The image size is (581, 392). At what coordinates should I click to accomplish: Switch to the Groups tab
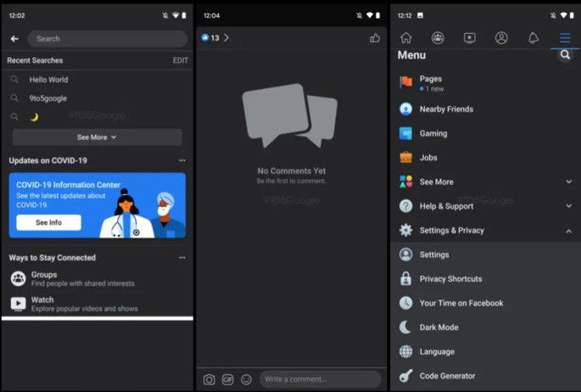(x=438, y=37)
